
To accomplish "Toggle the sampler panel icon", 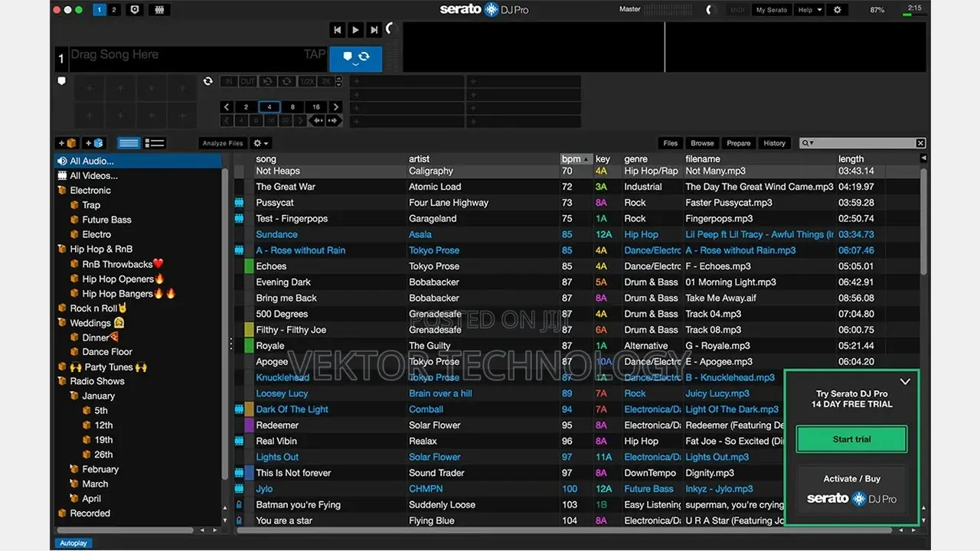I will click(158, 10).
